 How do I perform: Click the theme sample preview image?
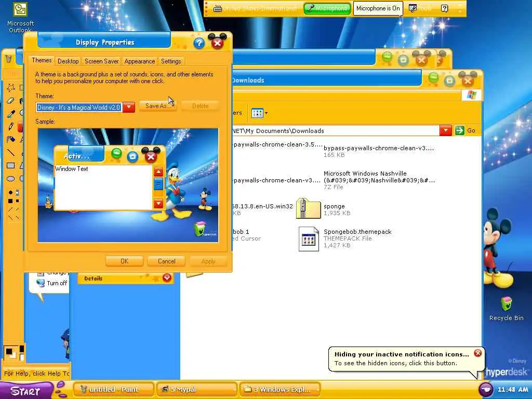[128, 185]
